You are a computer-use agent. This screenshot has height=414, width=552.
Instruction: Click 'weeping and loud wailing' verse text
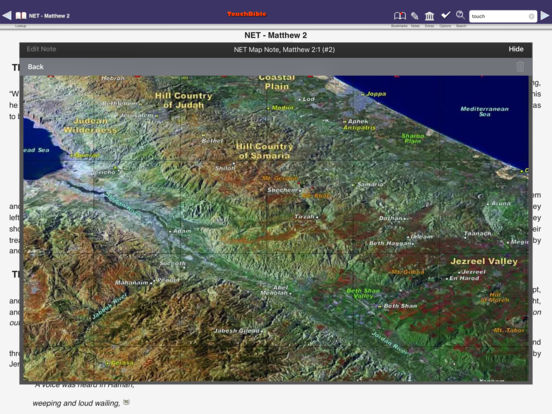76,403
